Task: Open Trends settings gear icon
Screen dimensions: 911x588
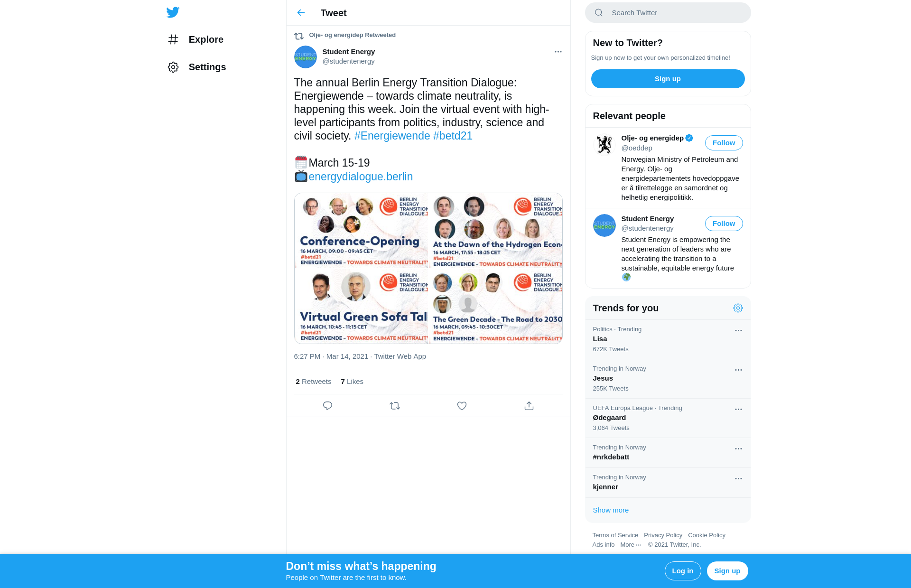Action: (738, 308)
